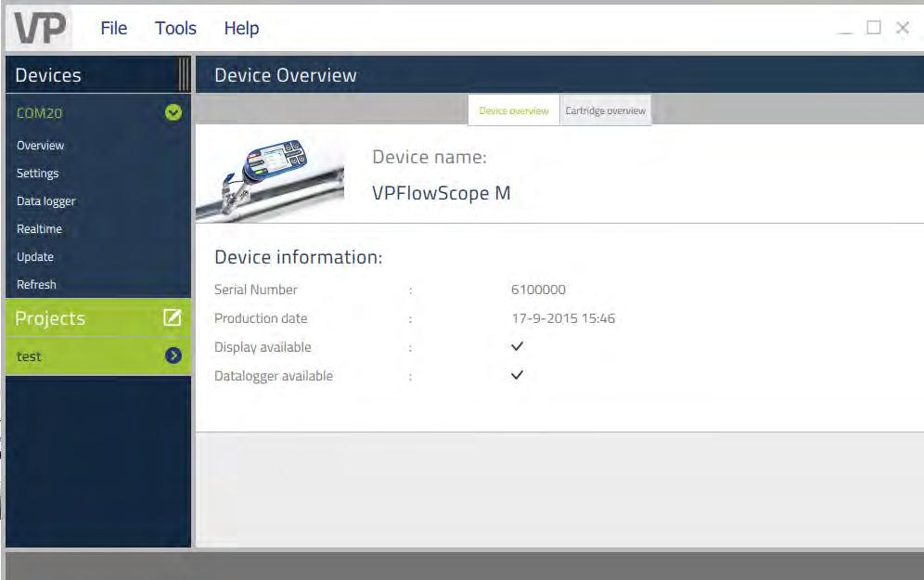Click the Devices panel header
Screen dimensions: 924x580
pyautogui.click(x=98, y=75)
